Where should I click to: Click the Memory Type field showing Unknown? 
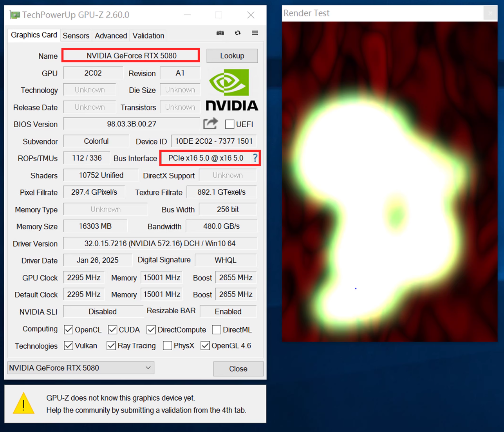[x=106, y=210]
